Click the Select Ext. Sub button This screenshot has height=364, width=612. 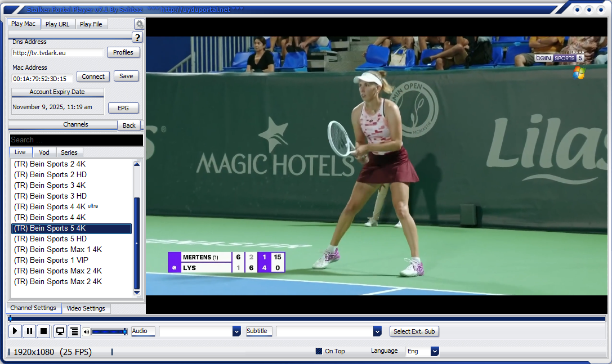pos(414,331)
